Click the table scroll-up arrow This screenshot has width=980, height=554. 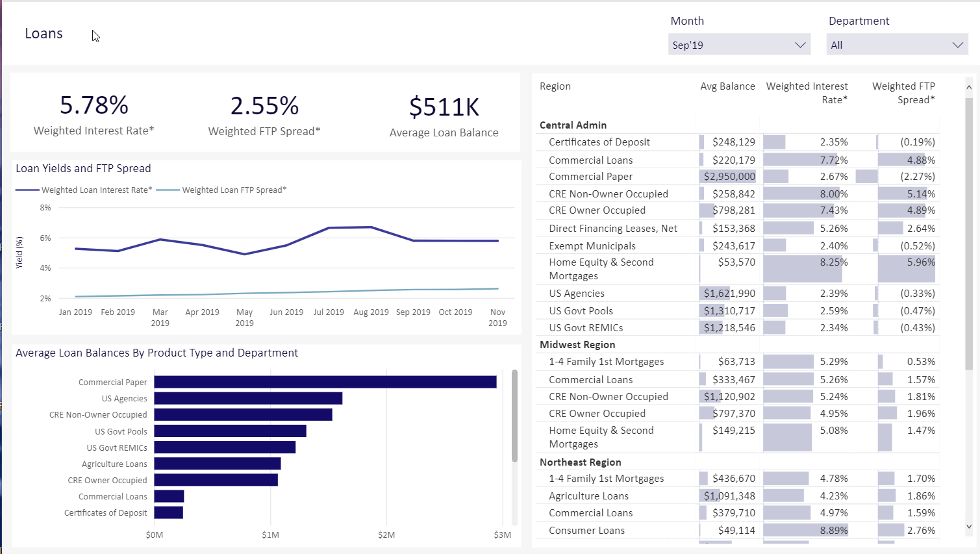[969, 87]
